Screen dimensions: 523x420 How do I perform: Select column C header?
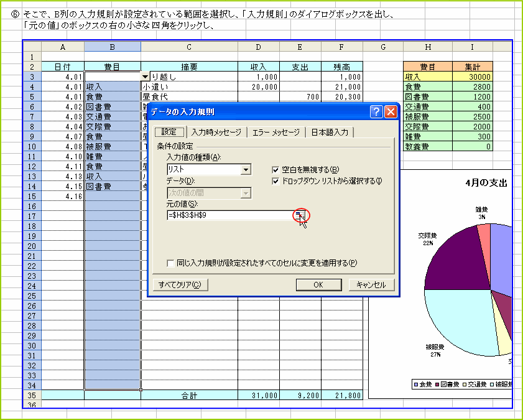click(189, 47)
